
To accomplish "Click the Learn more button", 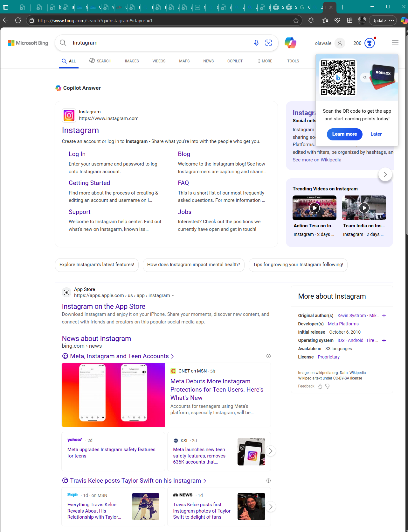I will 344,134.
